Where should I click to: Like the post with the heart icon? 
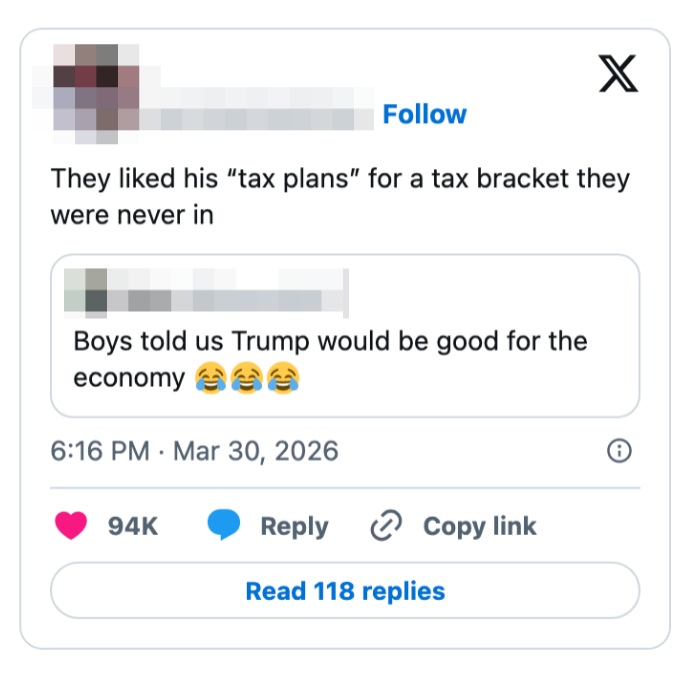(x=71, y=526)
